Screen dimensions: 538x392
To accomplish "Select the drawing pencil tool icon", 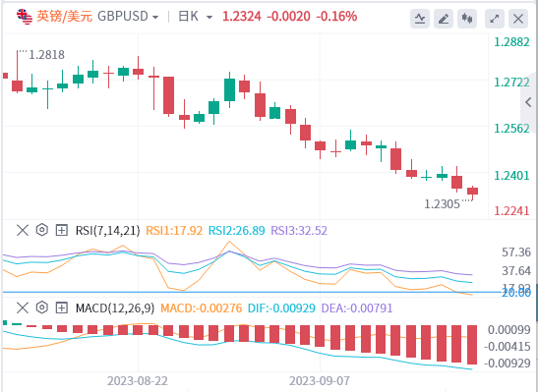I will coord(444,19).
